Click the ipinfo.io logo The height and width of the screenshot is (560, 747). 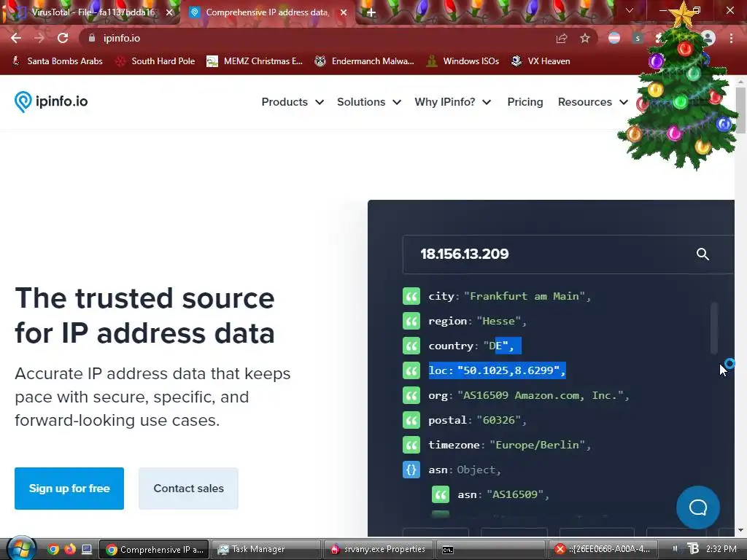point(51,101)
